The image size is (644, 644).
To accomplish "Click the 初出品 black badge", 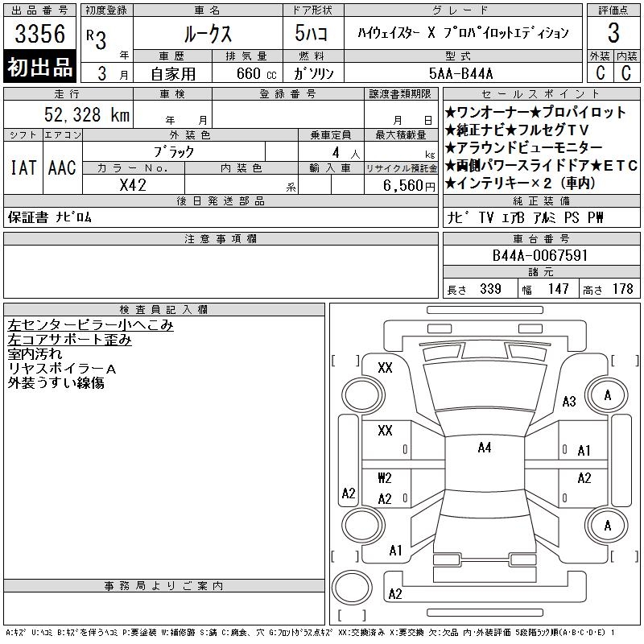I will pos(40,68).
